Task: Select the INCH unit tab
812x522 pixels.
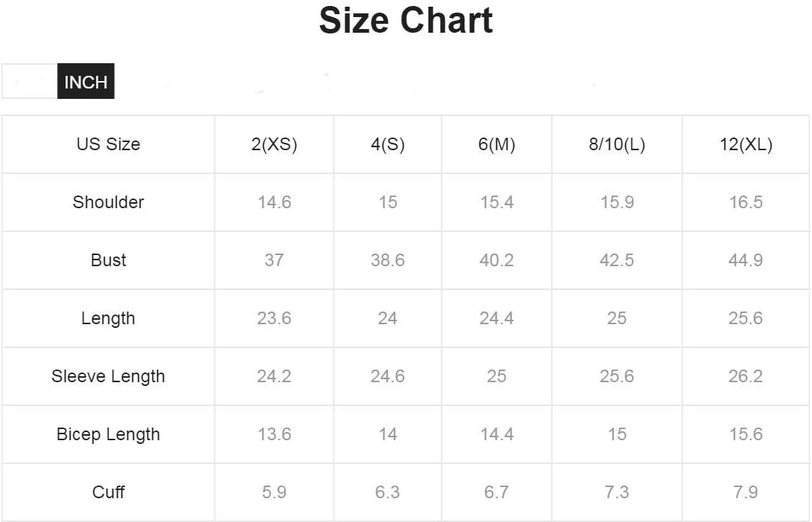Action: tap(86, 81)
